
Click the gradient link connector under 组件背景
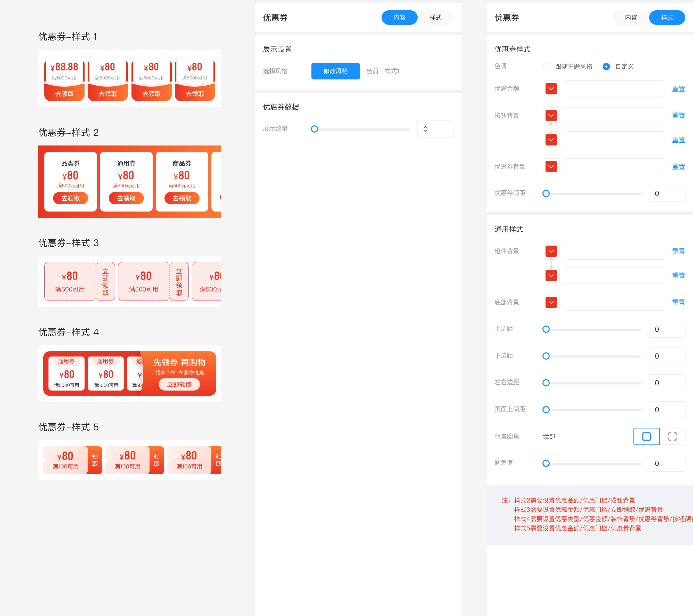point(551,263)
